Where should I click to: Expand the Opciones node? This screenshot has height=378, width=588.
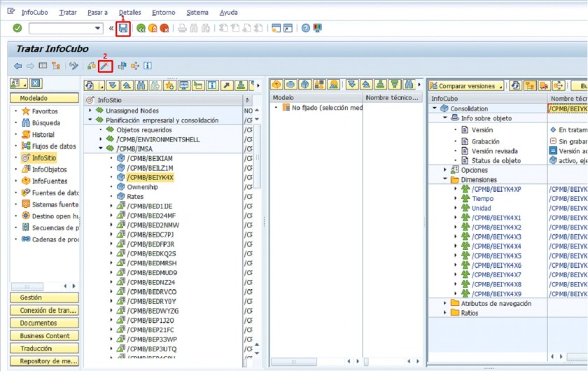point(445,170)
